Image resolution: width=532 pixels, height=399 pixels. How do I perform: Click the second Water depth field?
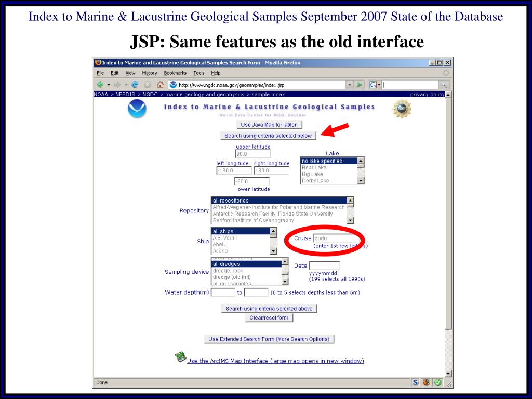[256, 292]
